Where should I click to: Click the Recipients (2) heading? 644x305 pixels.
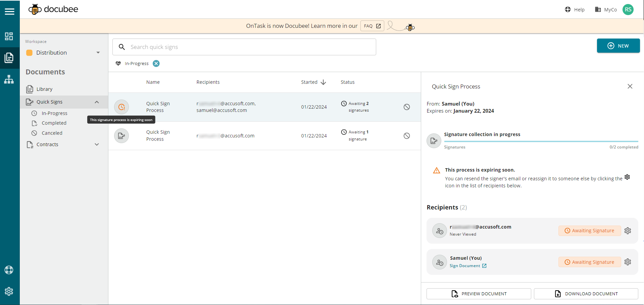[447, 207]
